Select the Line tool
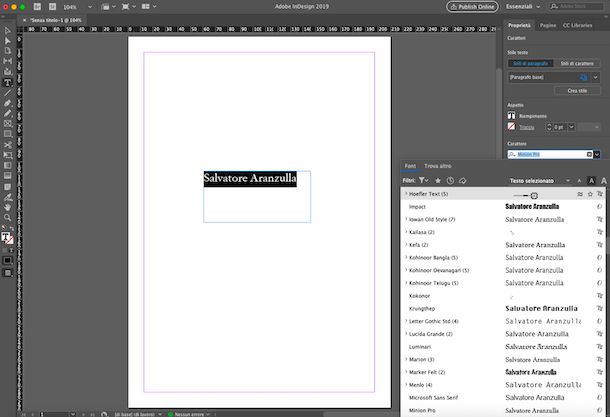The width and height of the screenshot is (610, 417). pos(7,93)
